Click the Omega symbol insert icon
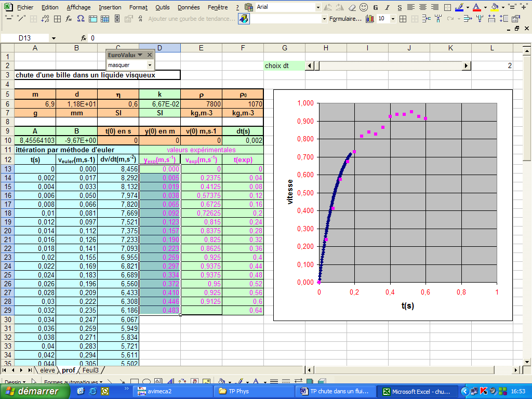The image size is (532, 399). [x=81, y=19]
